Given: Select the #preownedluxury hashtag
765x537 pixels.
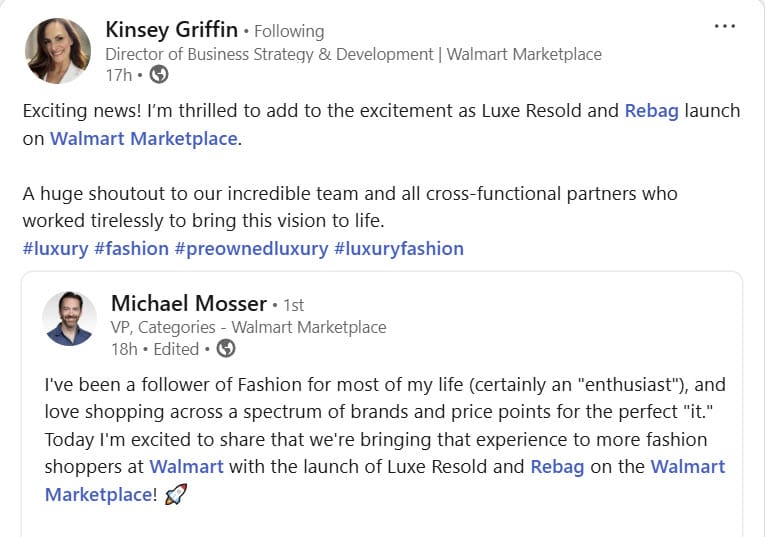Looking at the screenshot, I should point(251,248).
